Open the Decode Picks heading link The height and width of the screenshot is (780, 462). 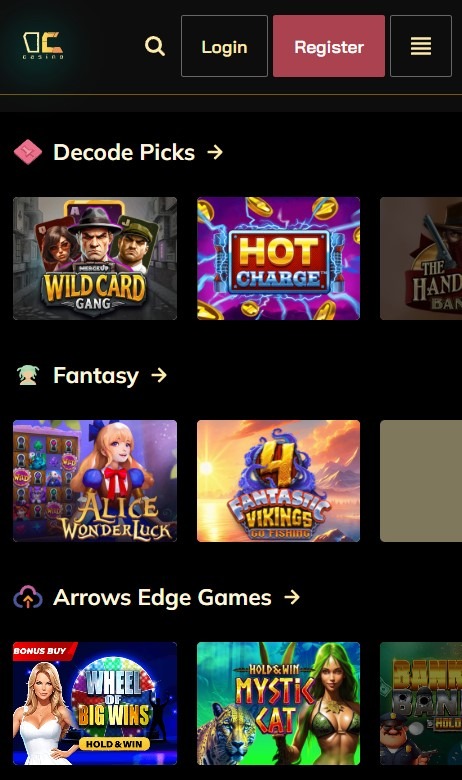point(124,152)
